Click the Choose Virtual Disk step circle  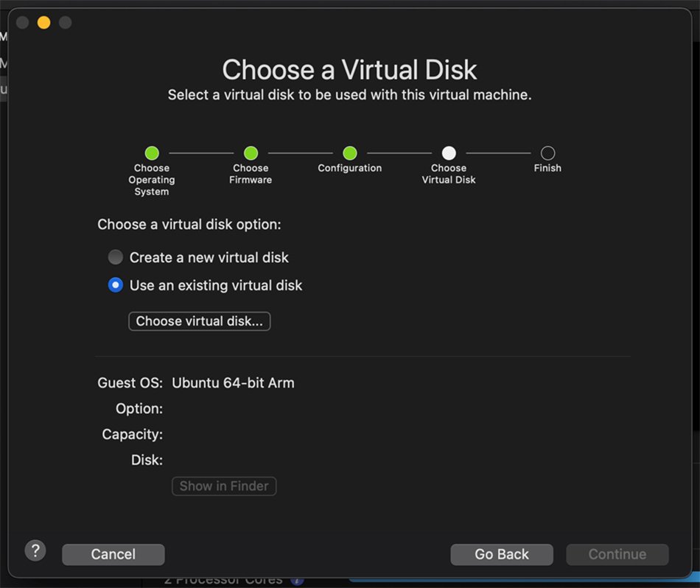click(x=449, y=153)
